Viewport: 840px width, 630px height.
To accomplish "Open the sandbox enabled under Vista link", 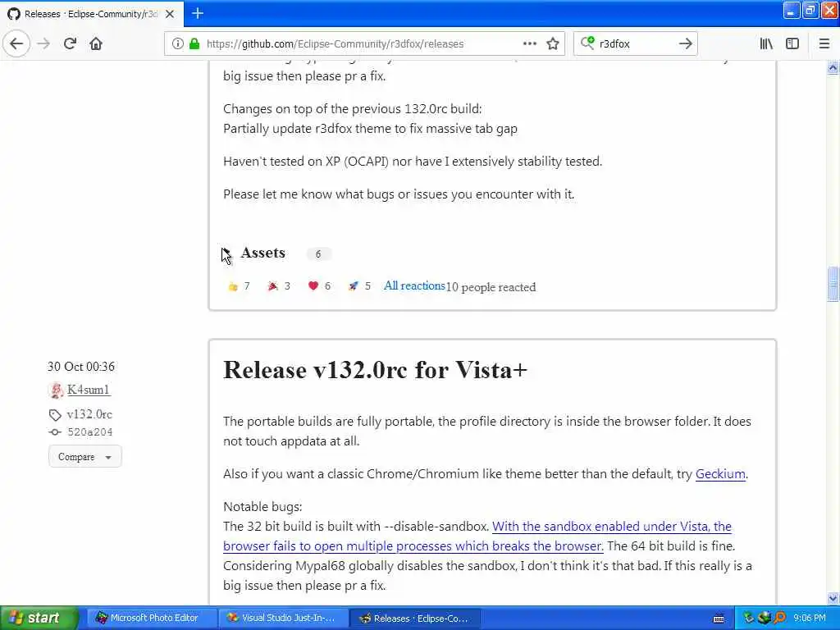I will click(x=477, y=536).
